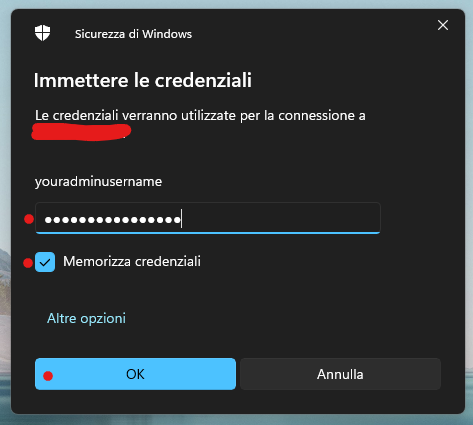473x425 pixels.
Task: Click the blue underline of the password box
Action: coord(208,233)
